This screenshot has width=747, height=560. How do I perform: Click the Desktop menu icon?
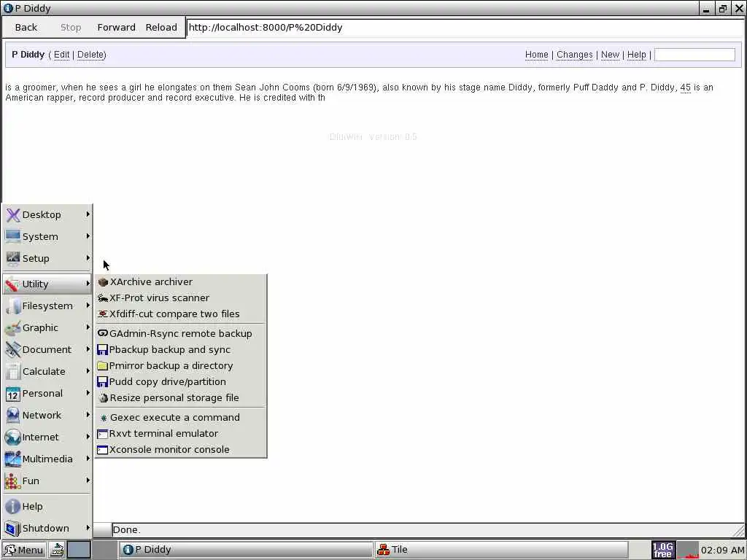coord(13,215)
